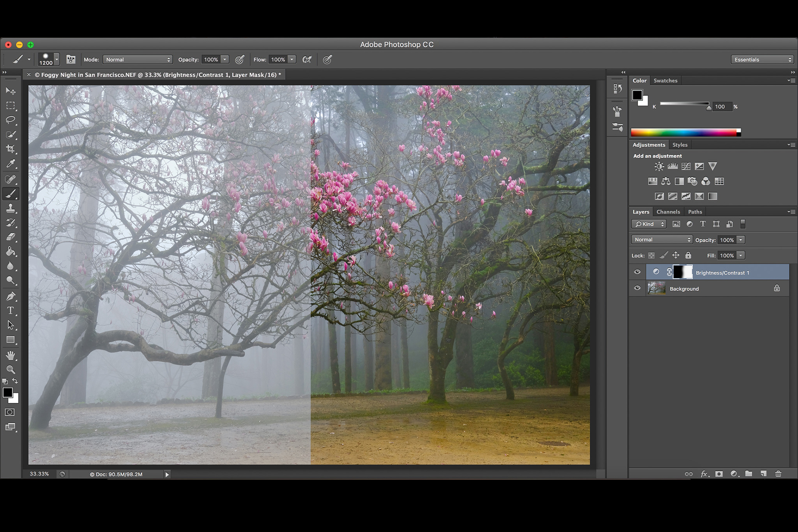This screenshot has height=532, width=798.
Task: Switch to the Styles tab
Action: 680,145
